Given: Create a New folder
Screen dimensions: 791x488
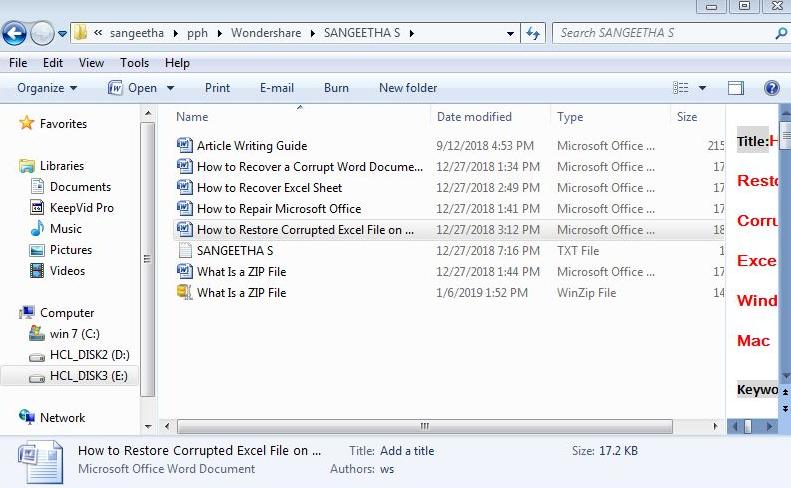Looking at the screenshot, I should point(408,88).
